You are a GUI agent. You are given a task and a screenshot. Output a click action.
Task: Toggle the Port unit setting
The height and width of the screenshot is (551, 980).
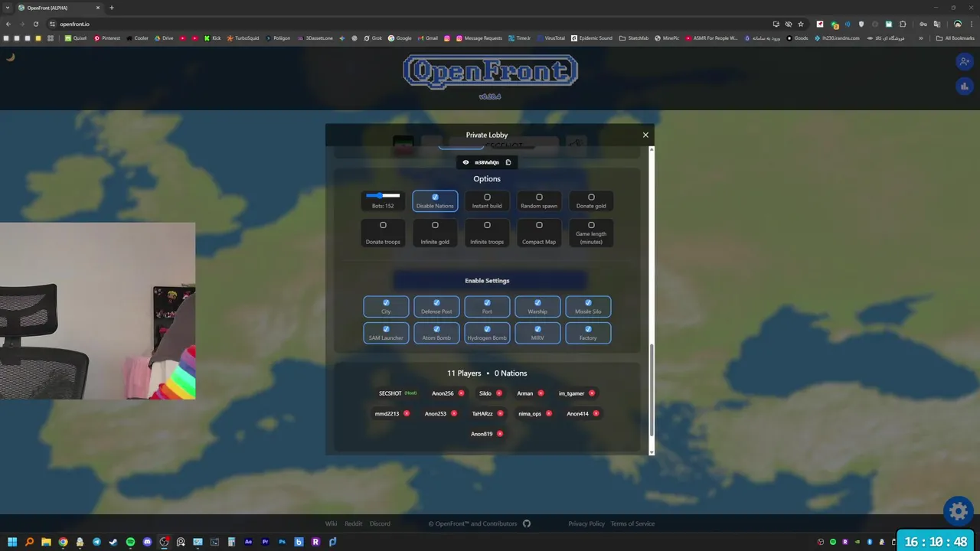tap(487, 306)
